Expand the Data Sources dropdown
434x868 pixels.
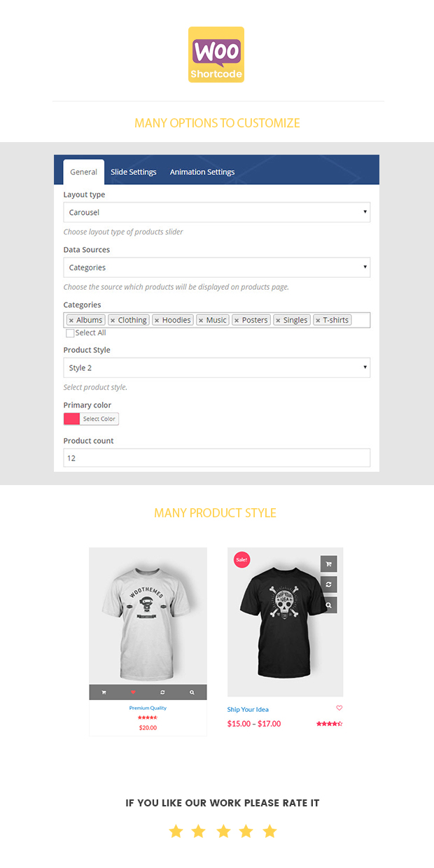pyautogui.click(x=216, y=267)
